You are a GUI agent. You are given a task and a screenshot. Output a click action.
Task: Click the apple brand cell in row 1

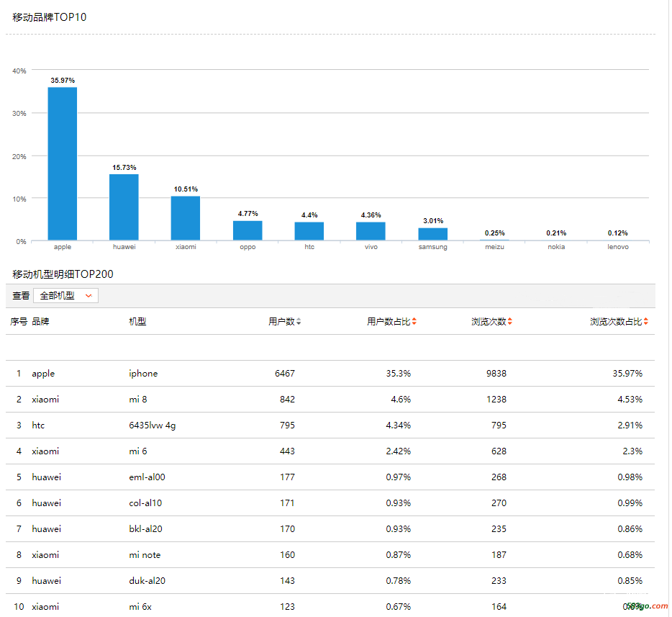coord(43,374)
